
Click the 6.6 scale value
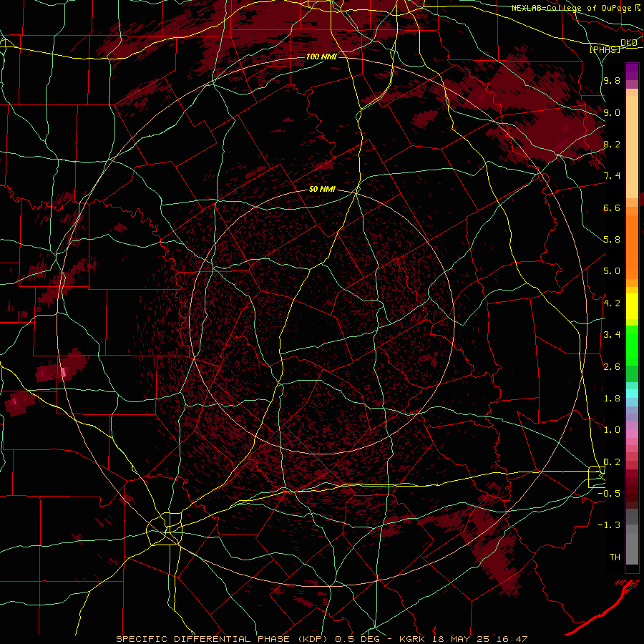[612, 208]
